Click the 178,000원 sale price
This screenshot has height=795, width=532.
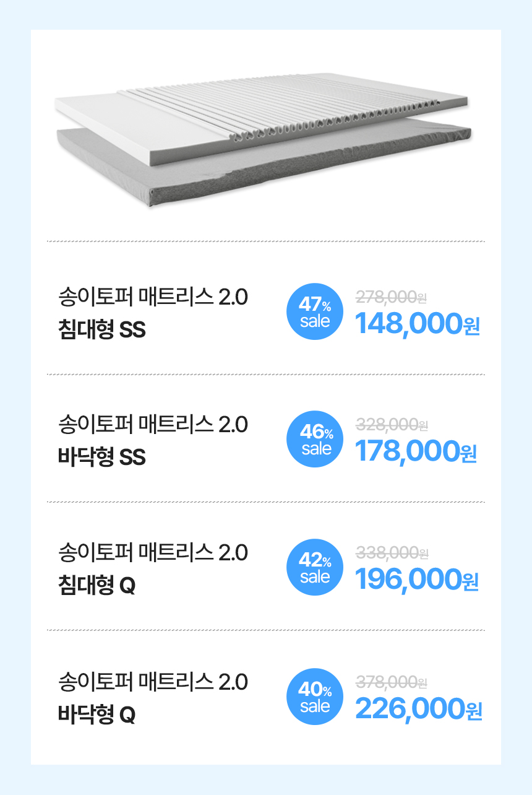coord(417,451)
